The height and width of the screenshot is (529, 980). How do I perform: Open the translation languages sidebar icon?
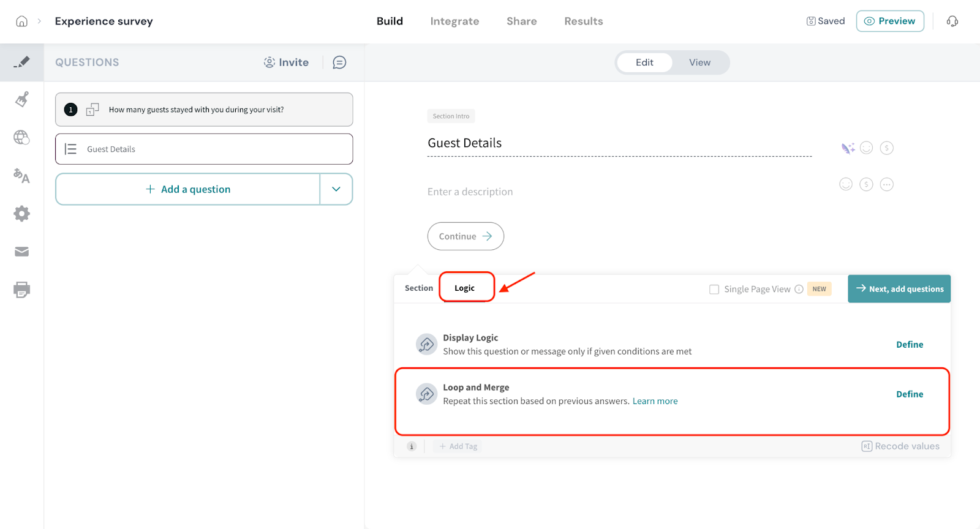pyautogui.click(x=21, y=176)
